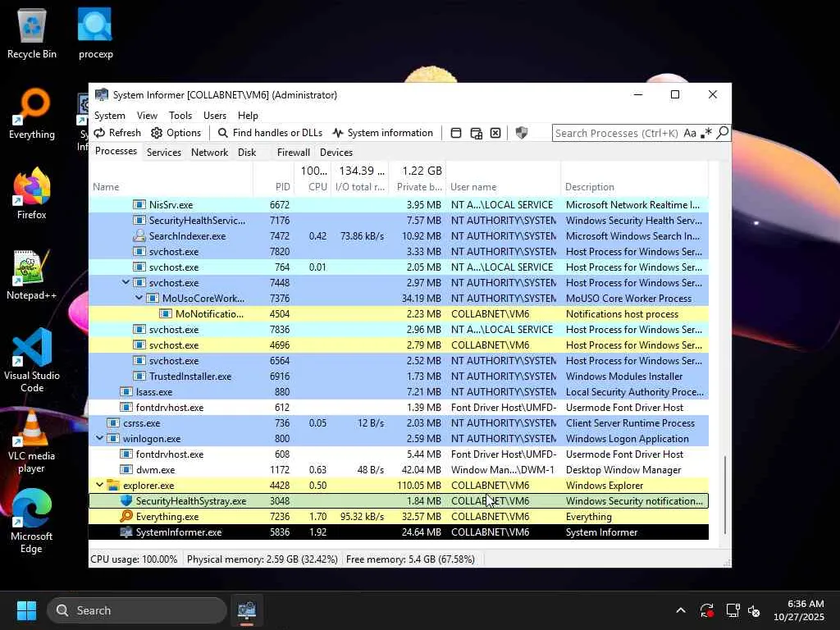Open Everything desktop shortcut
The height and width of the screenshot is (630, 840).
click(x=32, y=113)
